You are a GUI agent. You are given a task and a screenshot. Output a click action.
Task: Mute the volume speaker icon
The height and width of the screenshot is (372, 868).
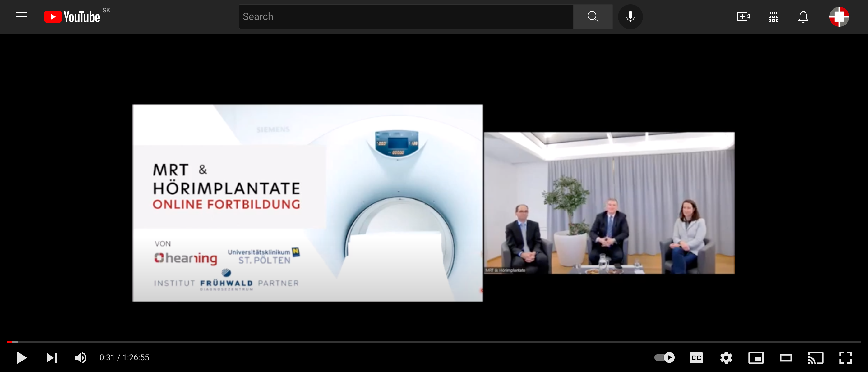81,357
